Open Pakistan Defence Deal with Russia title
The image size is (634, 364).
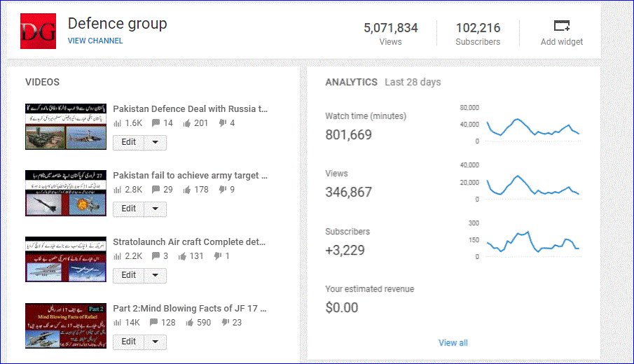190,109
